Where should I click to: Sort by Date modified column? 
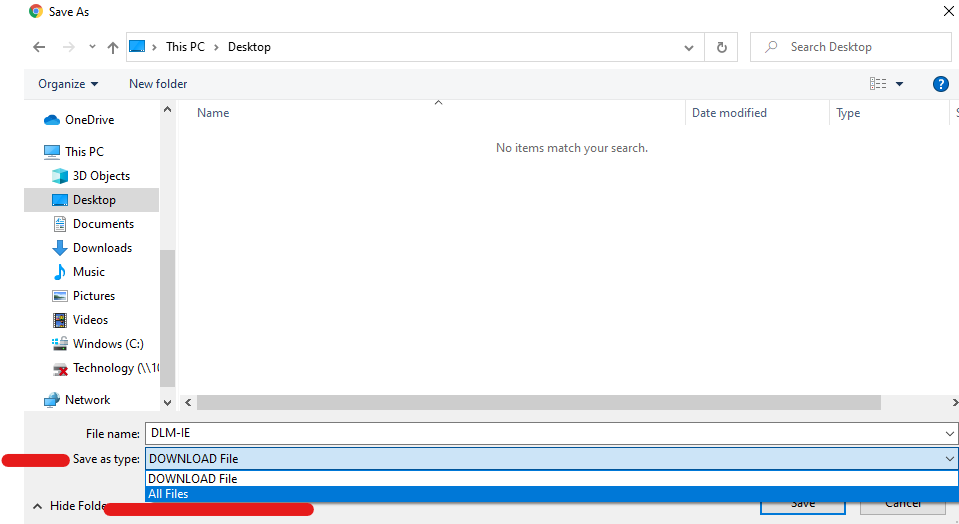point(729,113)
